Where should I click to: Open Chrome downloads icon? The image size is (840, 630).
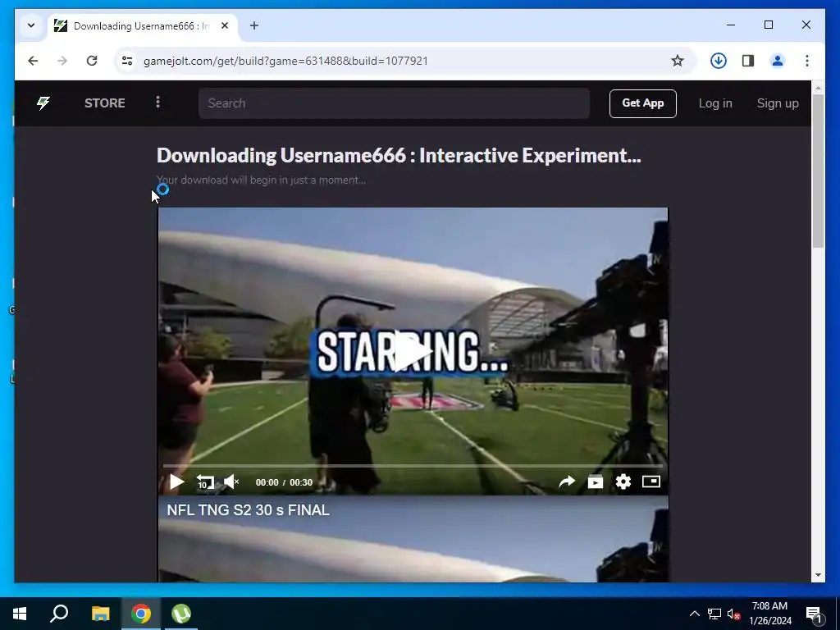tap(719, 61)
